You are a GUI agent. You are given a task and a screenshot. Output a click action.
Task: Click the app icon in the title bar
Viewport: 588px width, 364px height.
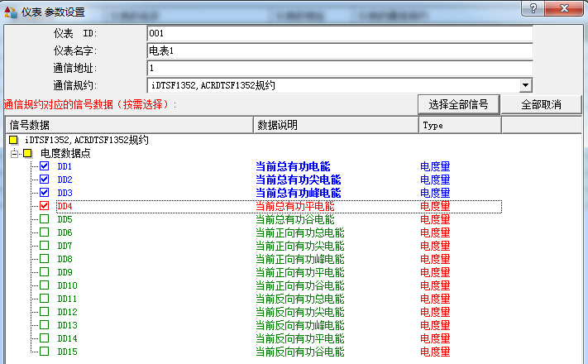coord(11,12)
